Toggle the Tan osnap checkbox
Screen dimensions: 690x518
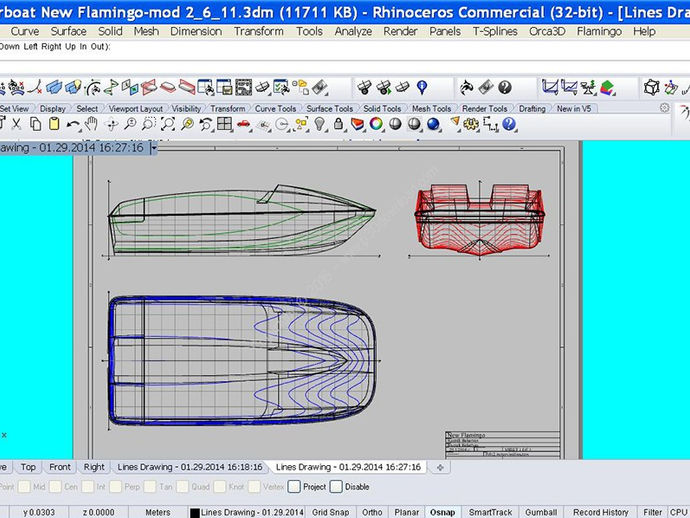tap(150, 486)
